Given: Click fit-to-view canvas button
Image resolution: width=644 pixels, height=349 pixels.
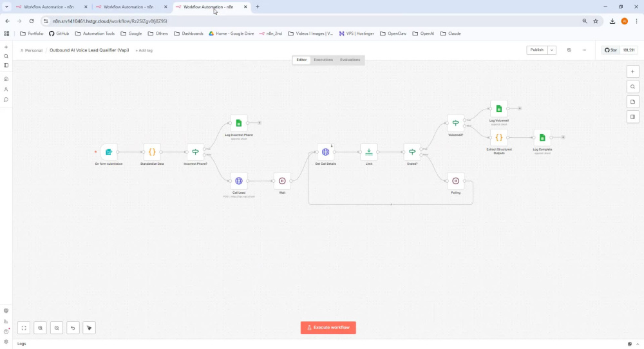Looking at the screenshot, I should [x=24, y=328].
